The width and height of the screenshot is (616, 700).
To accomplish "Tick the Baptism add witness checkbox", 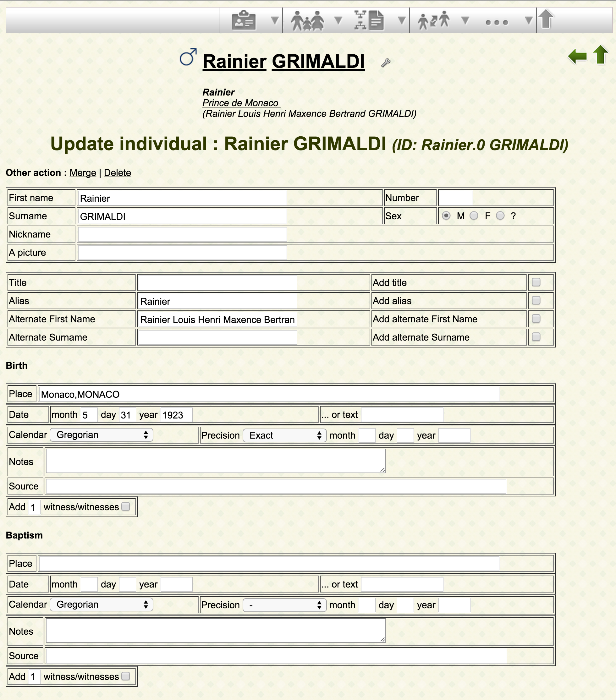I will pos(126,676).
